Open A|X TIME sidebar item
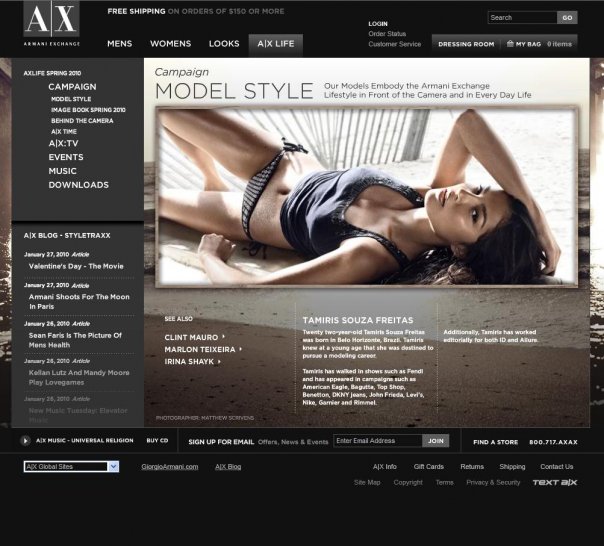Screen dimensions: 604x546 (64, 131)
